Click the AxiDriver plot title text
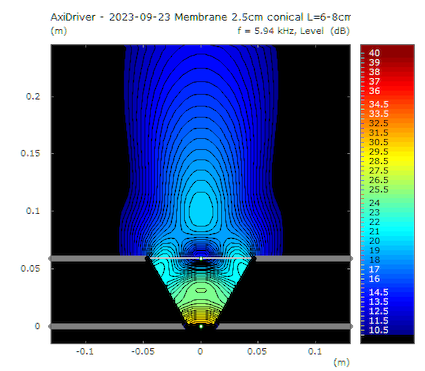Image resolution: width=425 pixels, height=371 pixels. pyautogui.click(x=200, y=17)
